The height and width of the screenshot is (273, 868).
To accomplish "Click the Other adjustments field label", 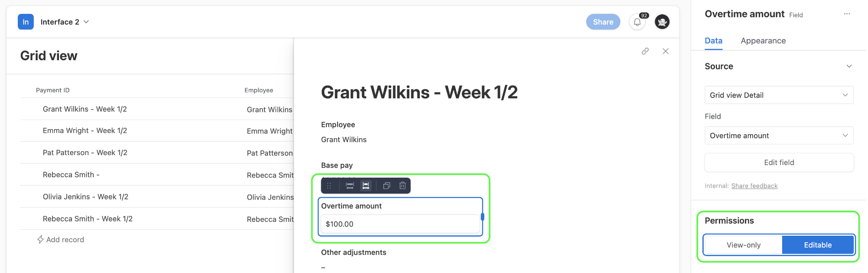I will [353, 253].
